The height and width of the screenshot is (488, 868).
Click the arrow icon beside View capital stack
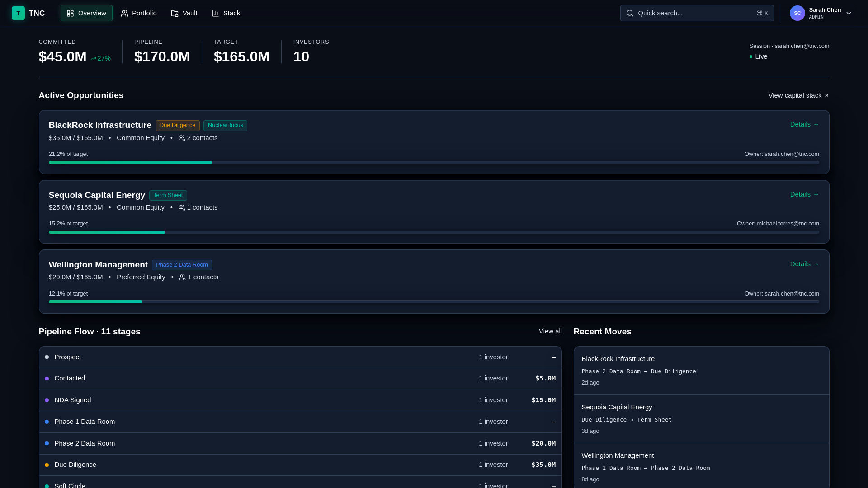click(x=826, y=95)
